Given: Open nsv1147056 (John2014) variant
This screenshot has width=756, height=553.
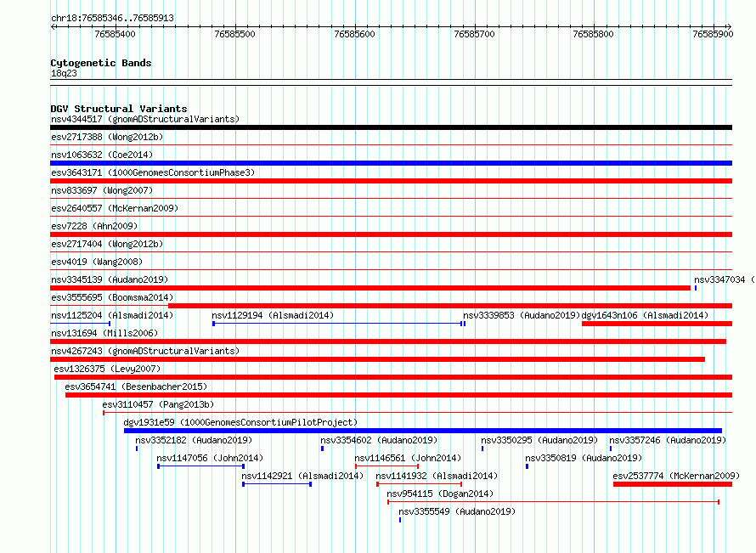Looking at the screenshot, I should [x=210, y=458].
